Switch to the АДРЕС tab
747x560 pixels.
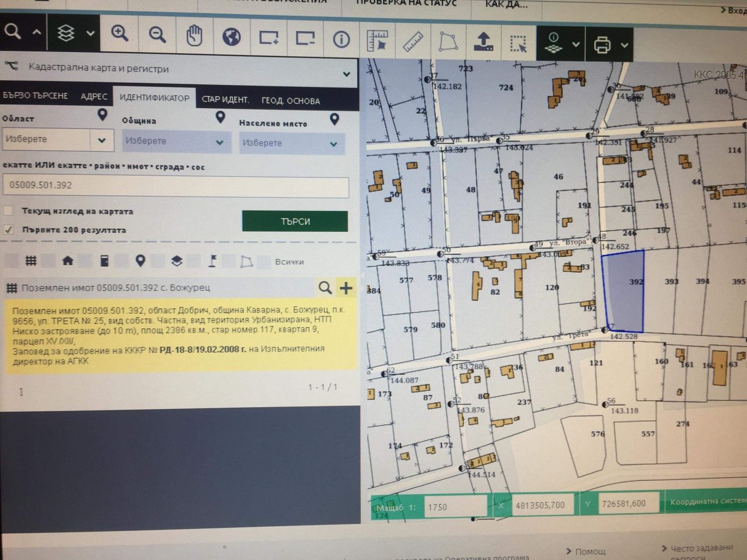(94, 96)
